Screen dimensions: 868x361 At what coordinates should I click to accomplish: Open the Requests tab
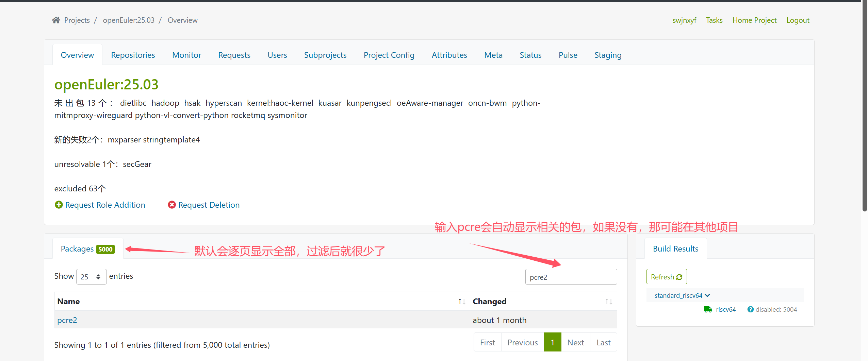pos(234,55)
